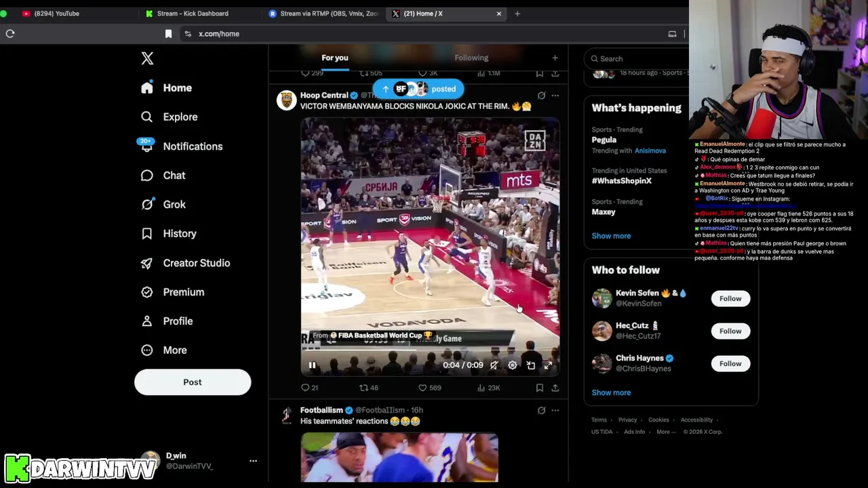Close the Home / X browser tab

coord(499,14)
